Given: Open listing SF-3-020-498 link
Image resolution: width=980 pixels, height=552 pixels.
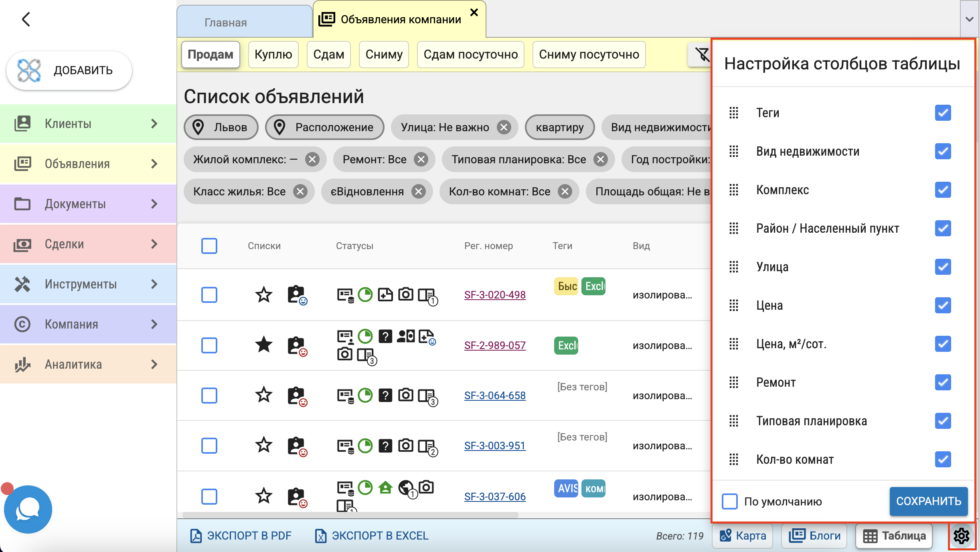Looking at the screenshot, I should tap(495, 295).
